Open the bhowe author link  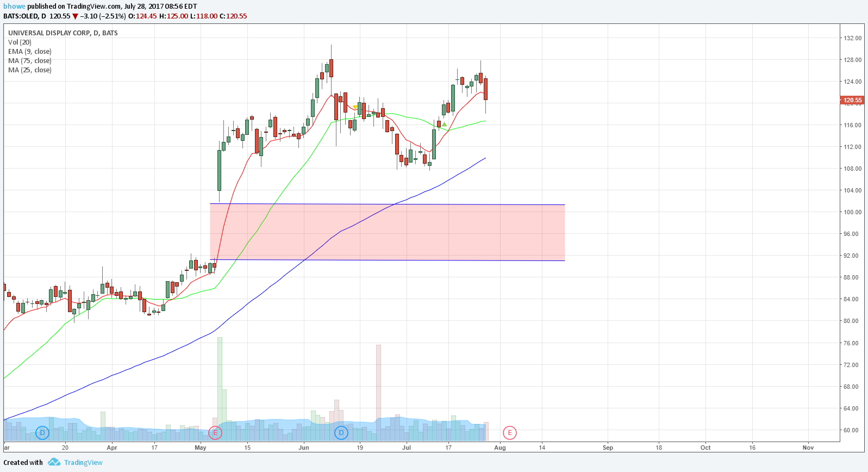point(15,7)
